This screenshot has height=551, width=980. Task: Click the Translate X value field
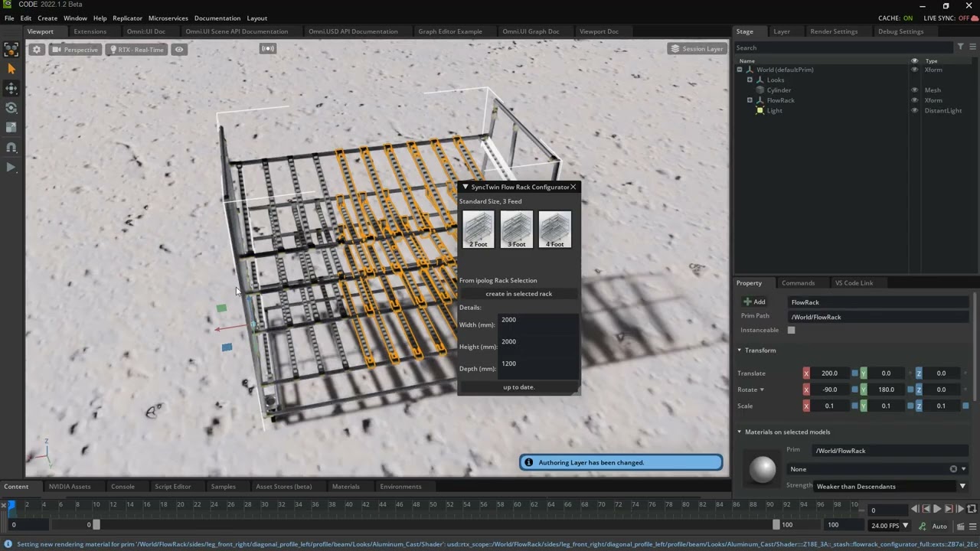(x=830, y=373)
